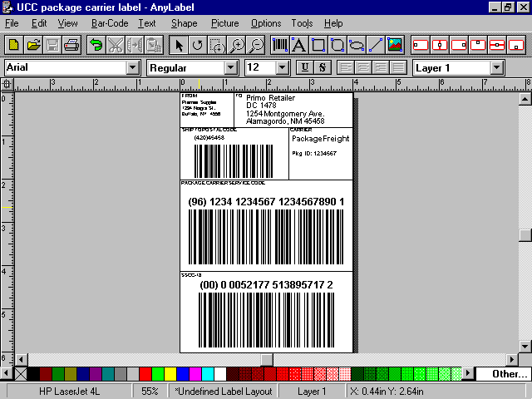Click the align-top-edge red icon

click(x=478, y=45)
